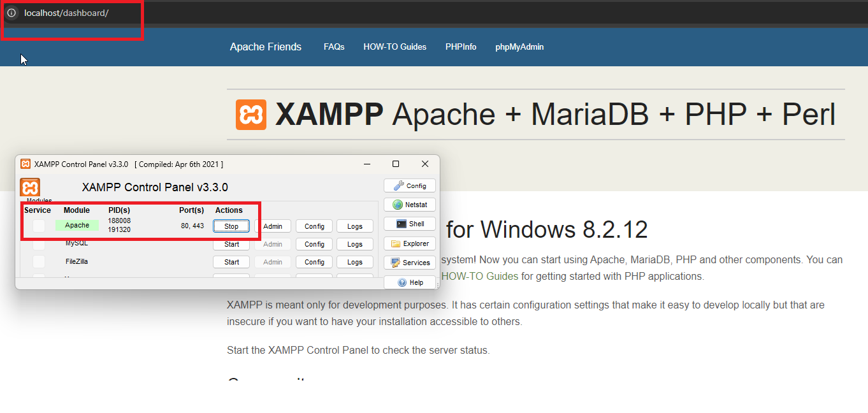This screenshot has width=868, height=413.
Task: Click the large XAMPP logo inside Control Panel
Action: tap(30, 187)
